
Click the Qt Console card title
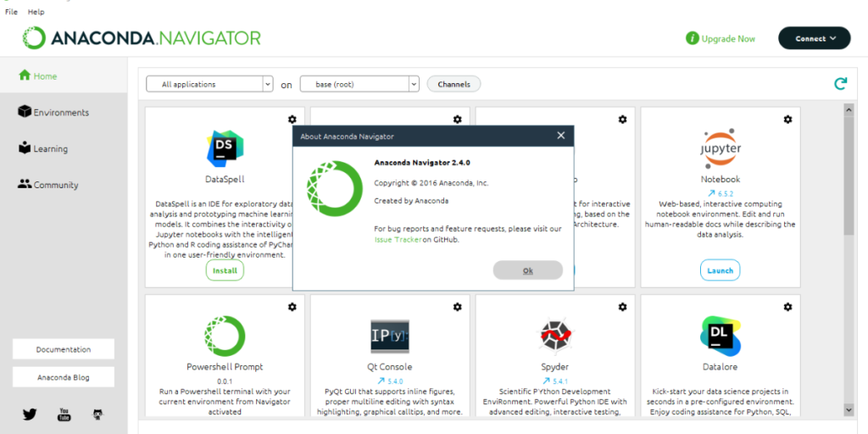coord(390,367)
